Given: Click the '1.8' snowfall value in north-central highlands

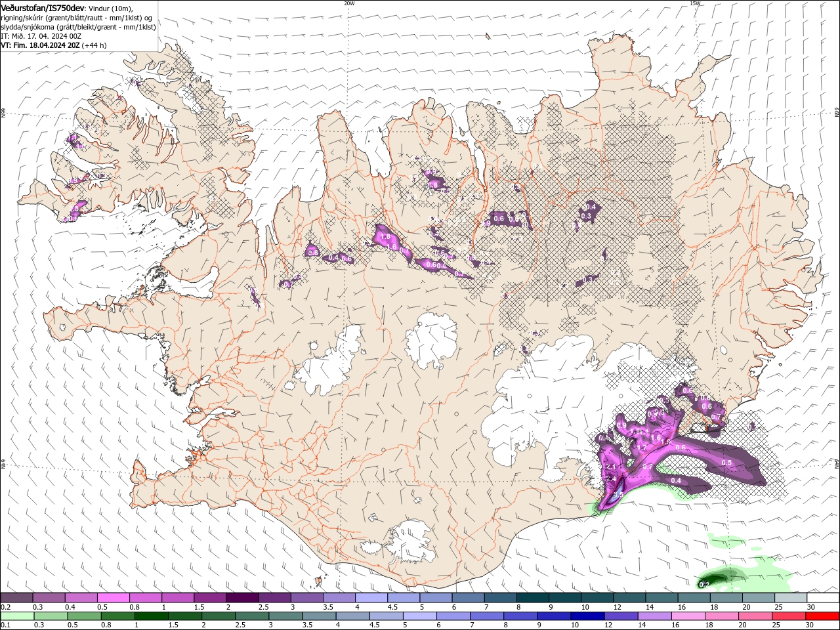Looking at the screenshot, I should click(x=385, y=236).
